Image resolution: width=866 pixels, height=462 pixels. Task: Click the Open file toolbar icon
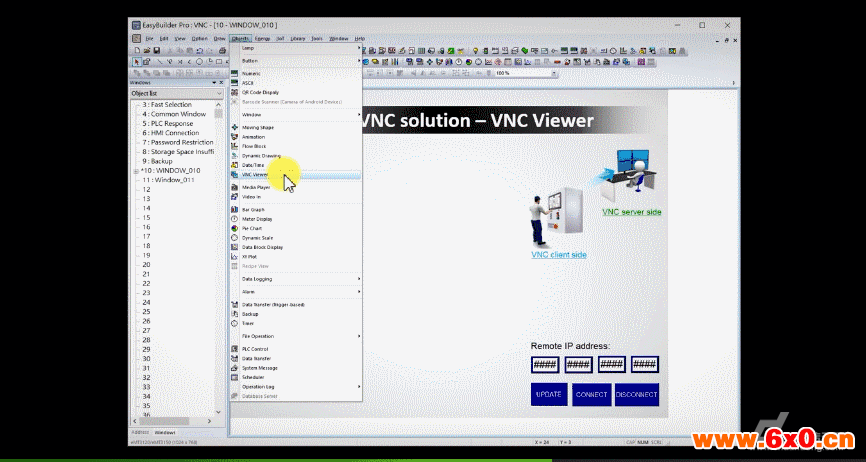click(x=147, y=50)
